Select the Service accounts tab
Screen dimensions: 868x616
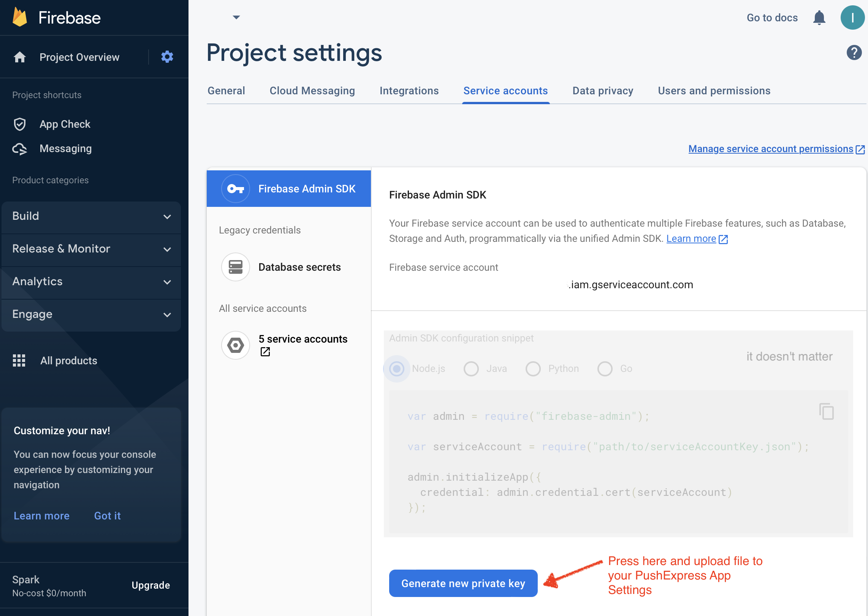(505, 91)
